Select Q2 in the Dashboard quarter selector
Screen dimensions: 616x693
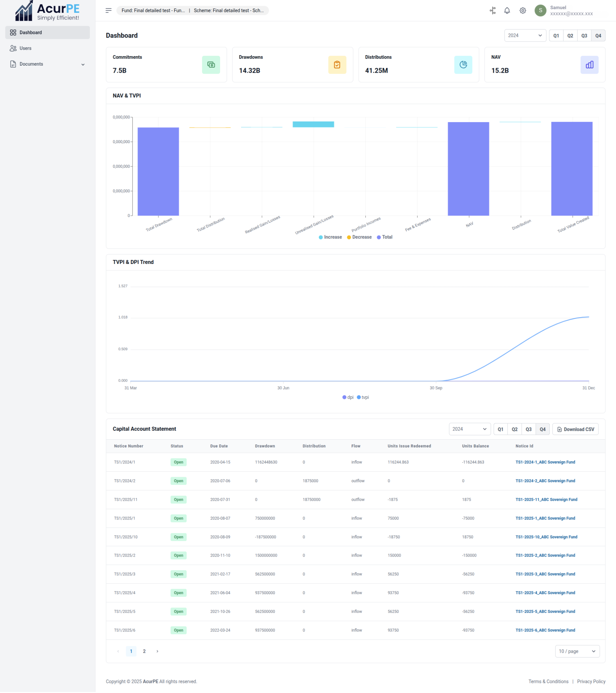tap(570, 36)
